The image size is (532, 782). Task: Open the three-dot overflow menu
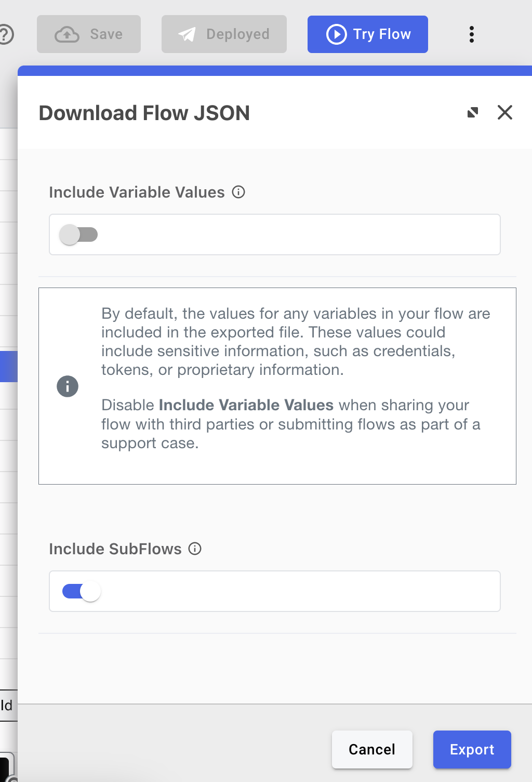472,34
